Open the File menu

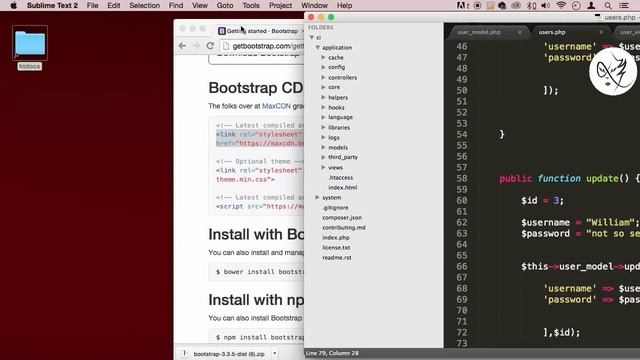coord(93,6)
